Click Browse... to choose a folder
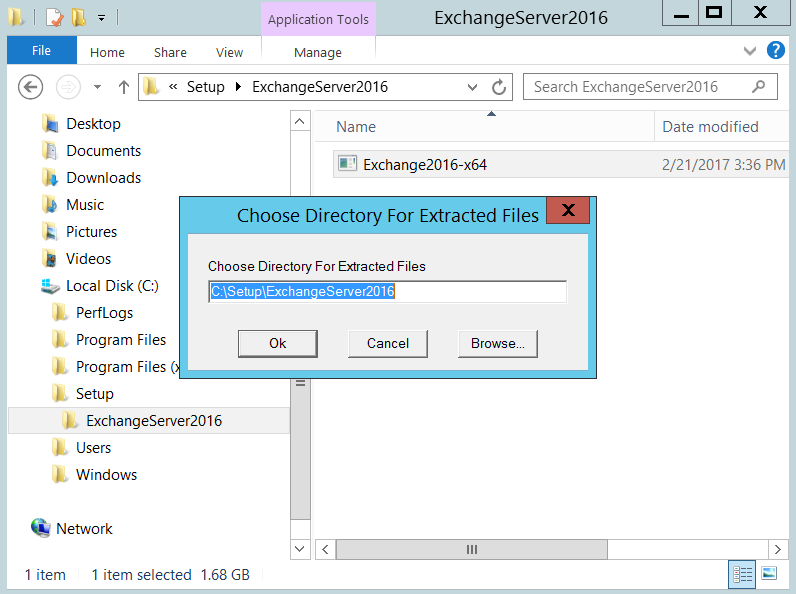Screen dimensions: 796x594 click(497, 343)
